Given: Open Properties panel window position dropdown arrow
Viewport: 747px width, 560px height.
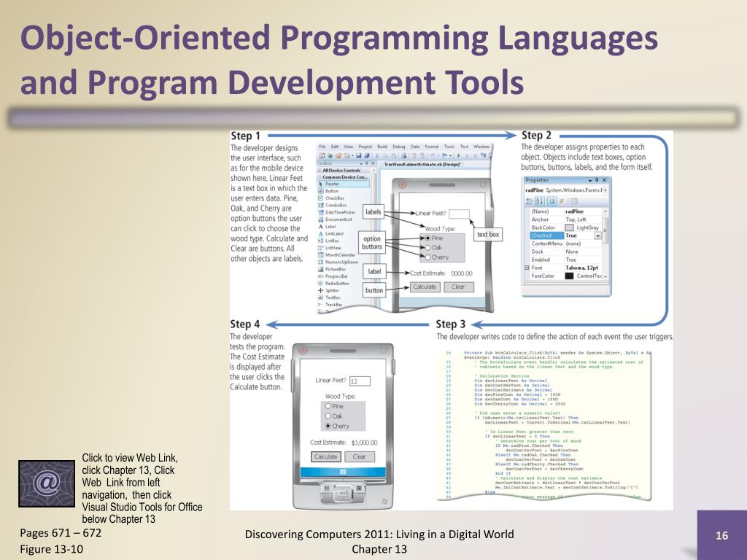Looking at the screenshot, I should click(589, 181).
